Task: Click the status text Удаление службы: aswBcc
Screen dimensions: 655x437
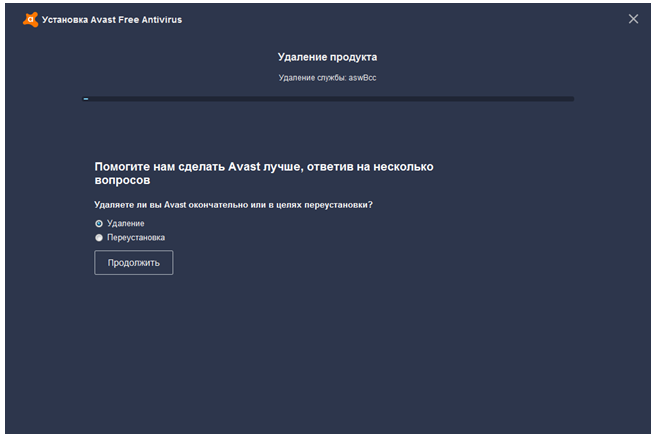Action: 328,78
